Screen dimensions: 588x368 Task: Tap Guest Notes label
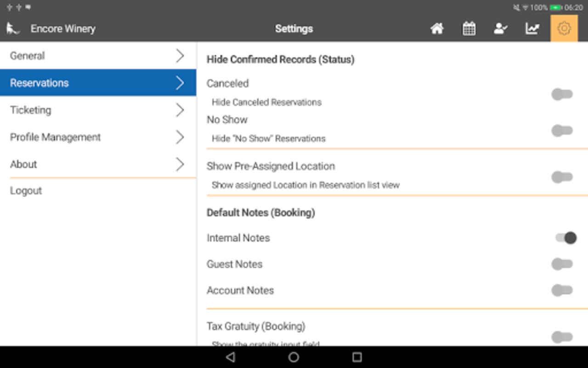[x=235, y=264]
